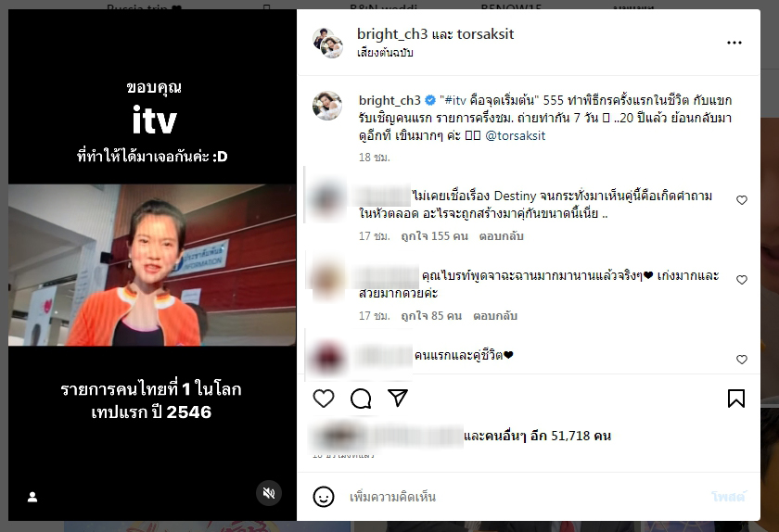The height and width of the screenshot is (532, 779).
Task: Open the three-dot more options menu
Action: tap(734, 43)
